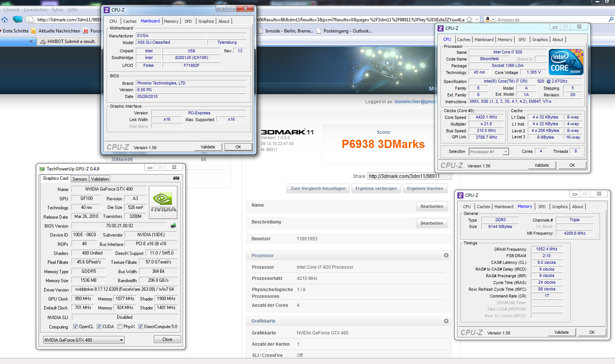Select Graphics tab in Memory CPU-Z window

(560, 207)
